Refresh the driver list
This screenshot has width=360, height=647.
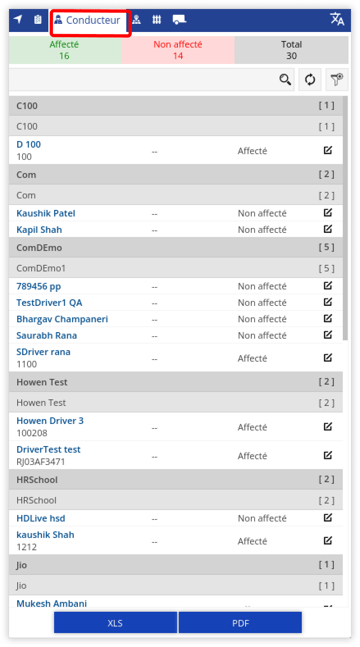pyautogui.click(x=310, y=79)
